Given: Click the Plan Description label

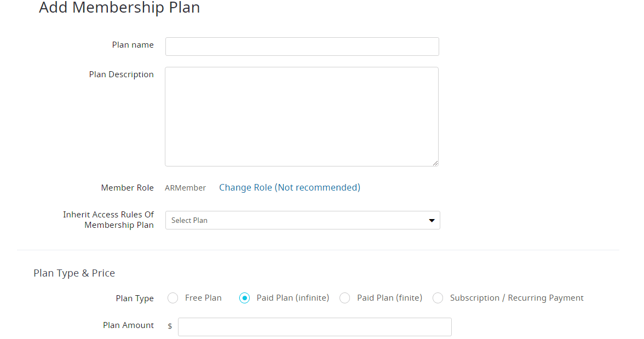Looking at the screenshot, I should pyautogui.click(x=121, y=74).
